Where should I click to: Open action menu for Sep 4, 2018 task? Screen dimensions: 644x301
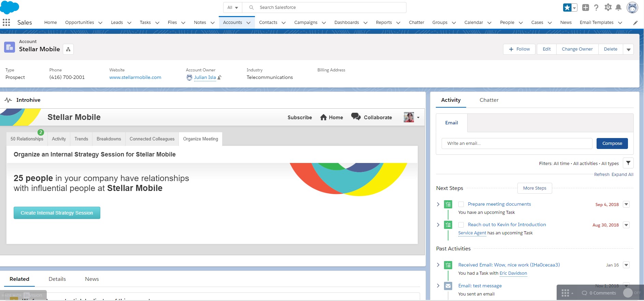click(x=626, y=204)
